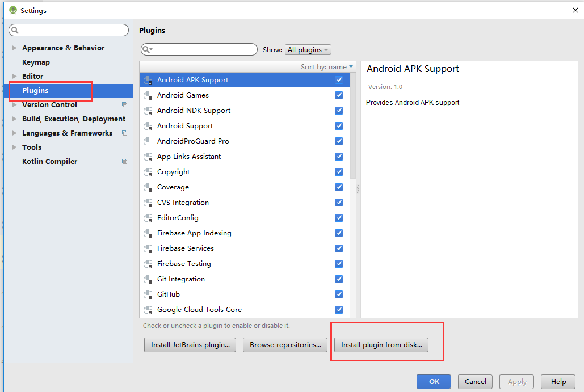Click the Coverage plugin icon
The image size is (584, 392).
(x=148, y=187)
